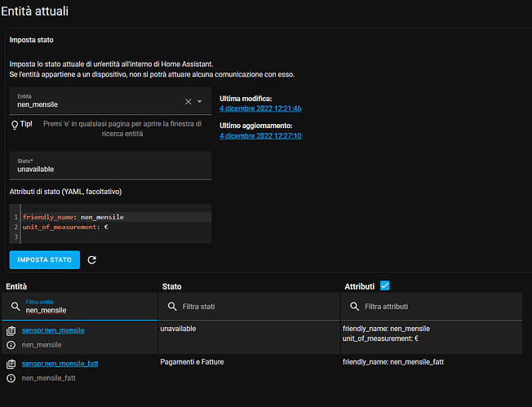Copy sensor.nen_mensile_fatt ID using clipboard icon
The width and height of the screenshot is (532, 407).
pyautogui.click(x=11, y=363)
